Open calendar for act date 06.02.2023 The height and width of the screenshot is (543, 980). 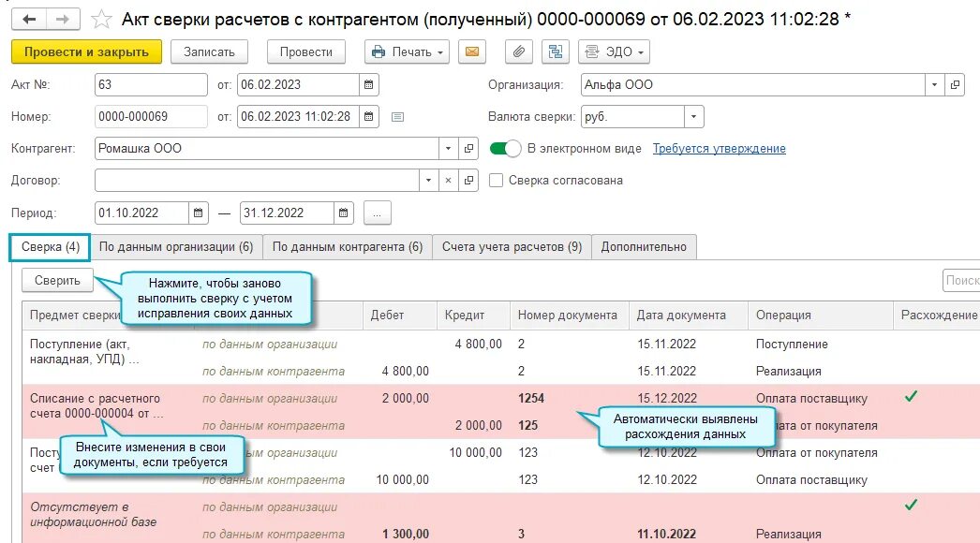369,84
